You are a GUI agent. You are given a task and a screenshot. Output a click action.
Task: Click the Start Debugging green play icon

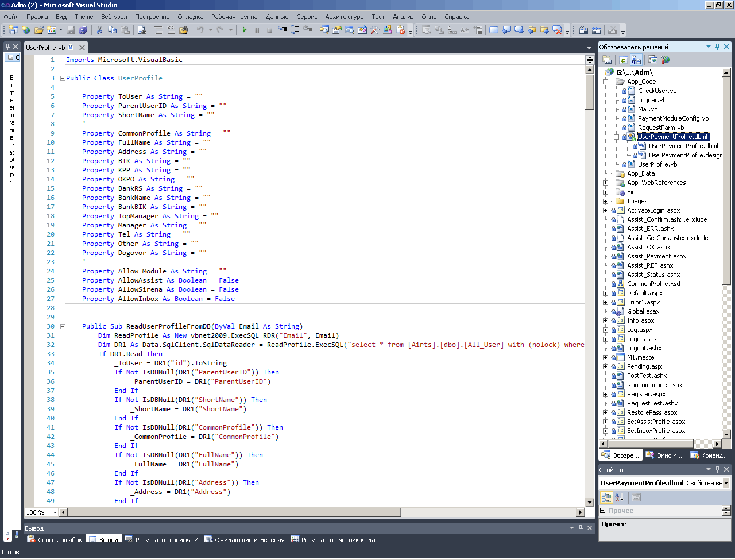245,30
